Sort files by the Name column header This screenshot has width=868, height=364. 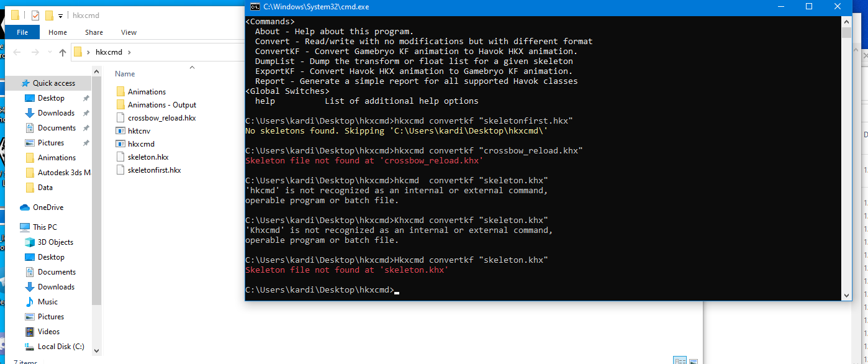tap(125, 73)
